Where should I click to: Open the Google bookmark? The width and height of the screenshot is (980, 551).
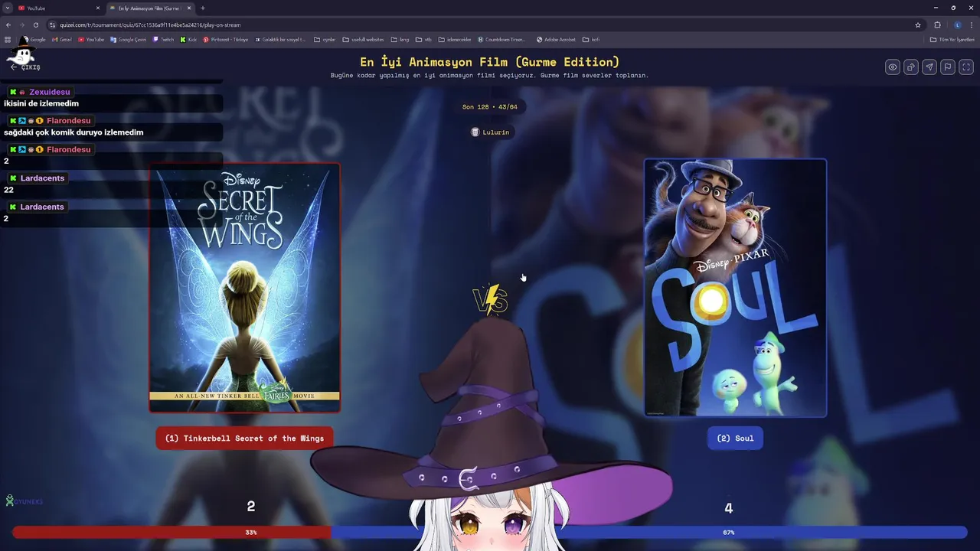click(x=34, y=39)
